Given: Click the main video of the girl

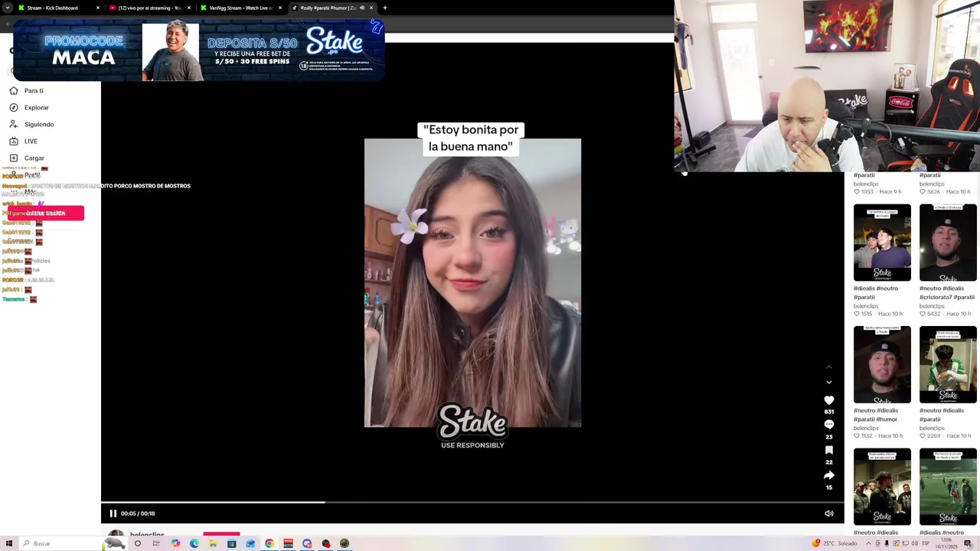Looking at the screenshot, I should pyautogui.click(x=472, y=282).
